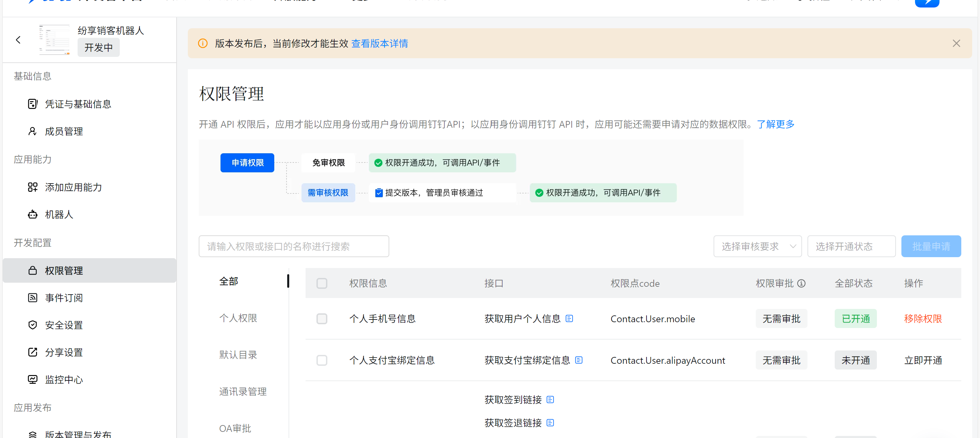Click the 安全设置 shield icon

(x=33, y=325)
